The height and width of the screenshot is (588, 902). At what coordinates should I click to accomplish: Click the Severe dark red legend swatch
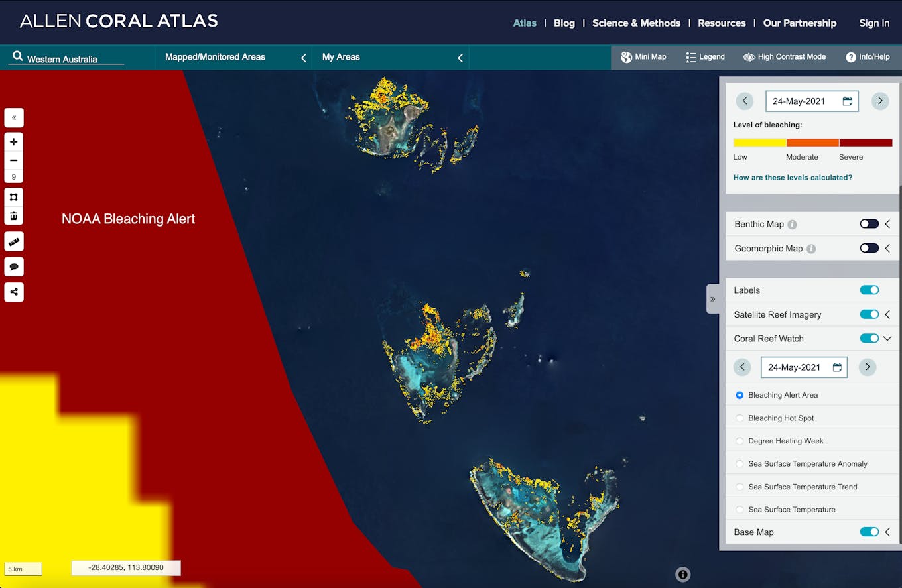(x=866, y=143)
